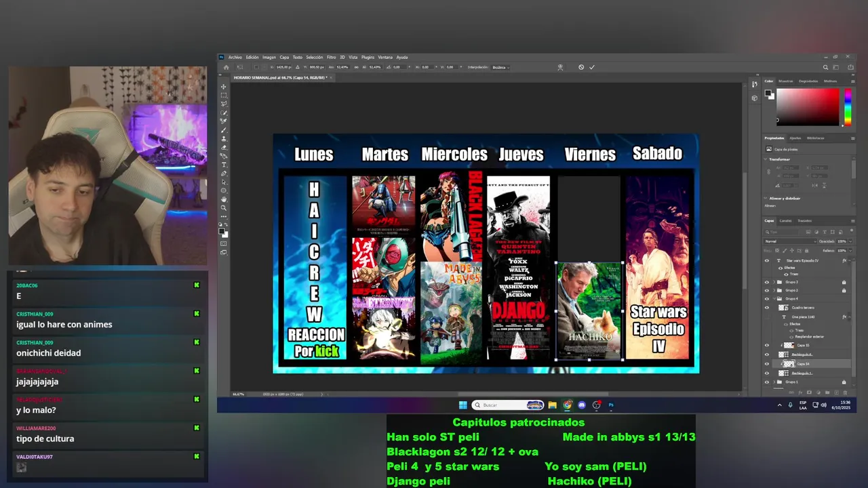The width and height of the screenshot is (868, 488).
Task: Open Discord from the taskbar
Action: tap(582, 405)
